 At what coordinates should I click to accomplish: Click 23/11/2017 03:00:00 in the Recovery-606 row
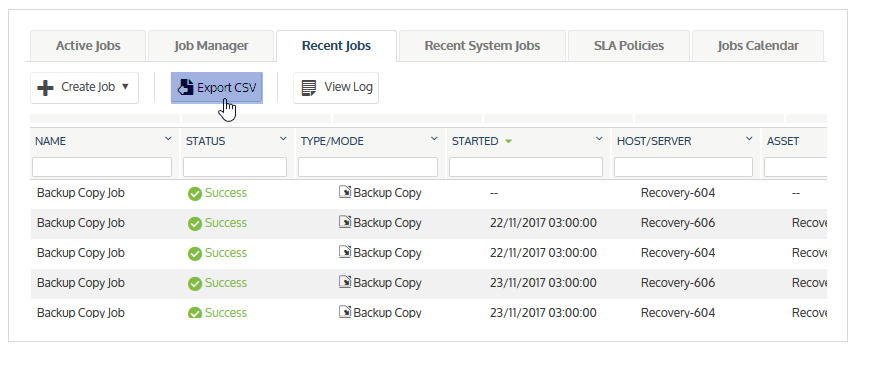point(543,283)
